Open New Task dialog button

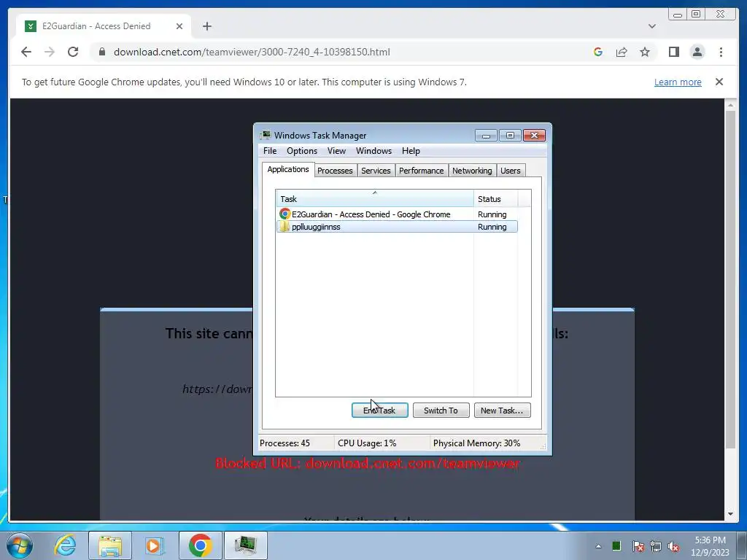tap(502, 410)
